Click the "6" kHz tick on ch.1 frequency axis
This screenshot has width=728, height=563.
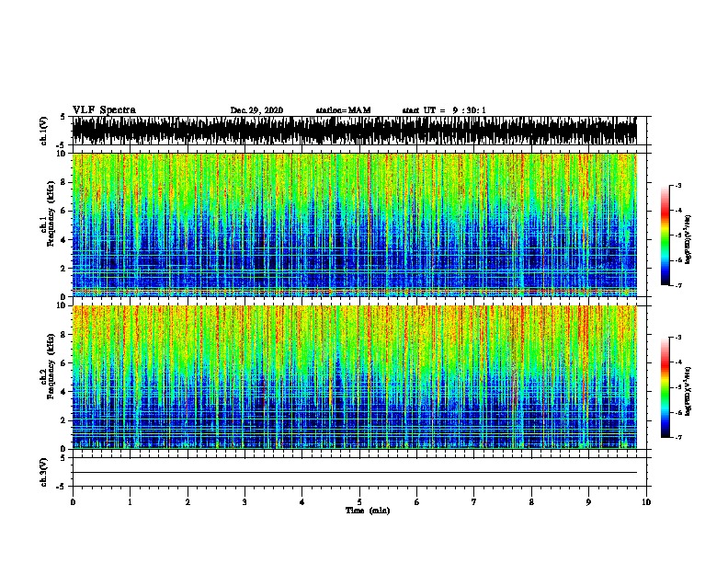click(x=64, y=211)
